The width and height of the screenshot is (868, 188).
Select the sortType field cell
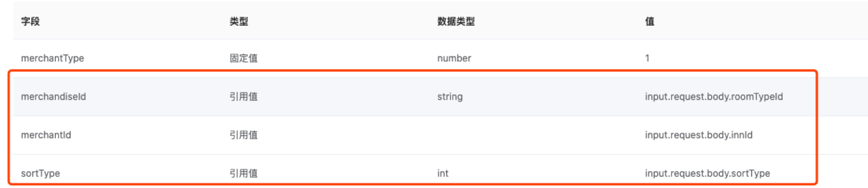point(41,174)
